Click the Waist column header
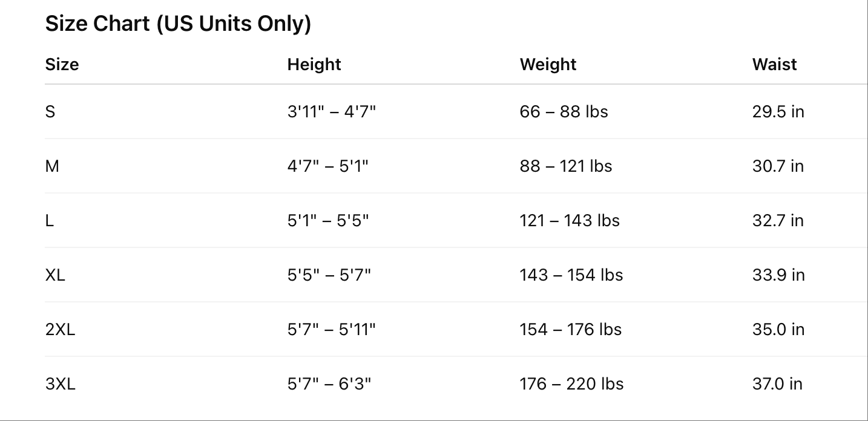Screen dimensions: 868x421 (x=774, y=64)
